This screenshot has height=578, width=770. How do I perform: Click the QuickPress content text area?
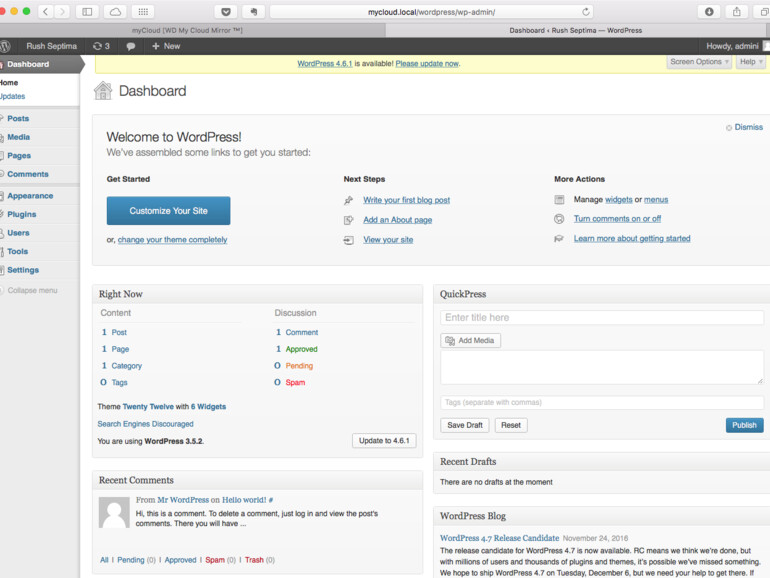pos(602,367)
